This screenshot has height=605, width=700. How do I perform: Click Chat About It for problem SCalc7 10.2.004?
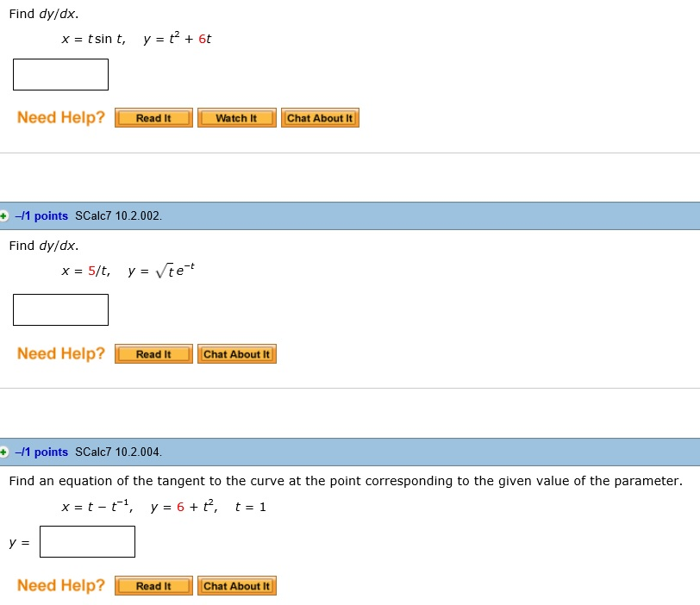[x=237, y=586]
